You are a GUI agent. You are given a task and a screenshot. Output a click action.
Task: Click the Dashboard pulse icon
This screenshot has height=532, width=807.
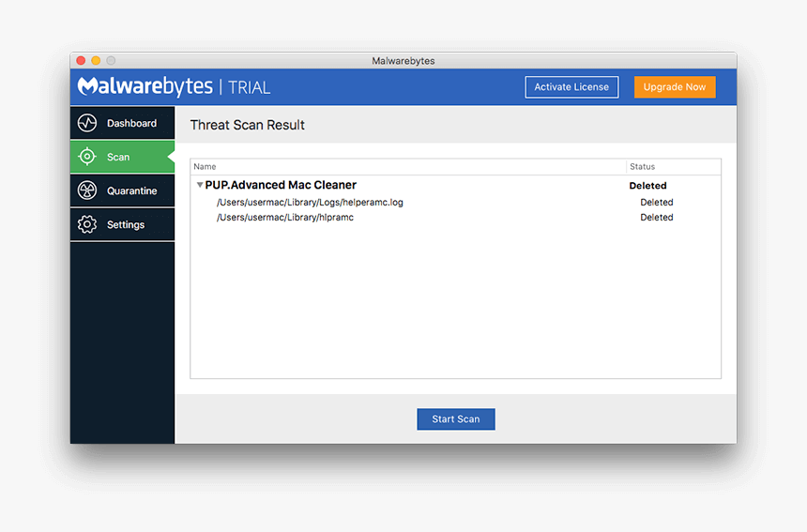pyautogui.click(x=87, y=123)
